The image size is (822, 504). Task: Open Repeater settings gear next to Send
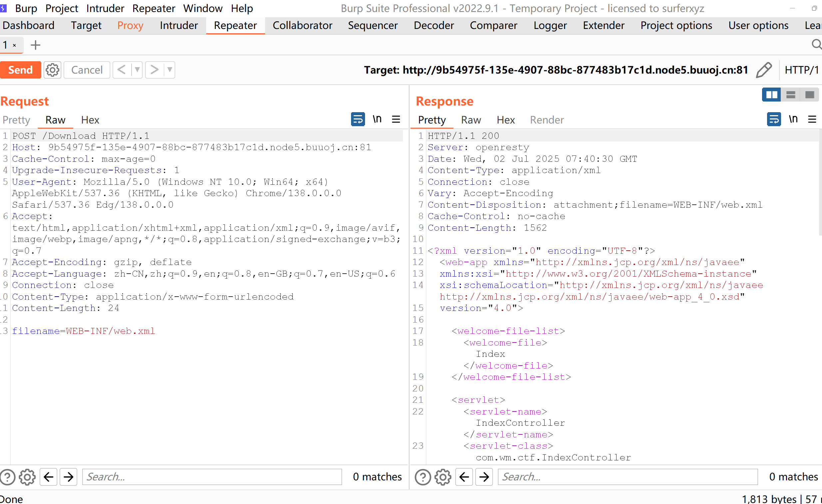tap(52, 70)
